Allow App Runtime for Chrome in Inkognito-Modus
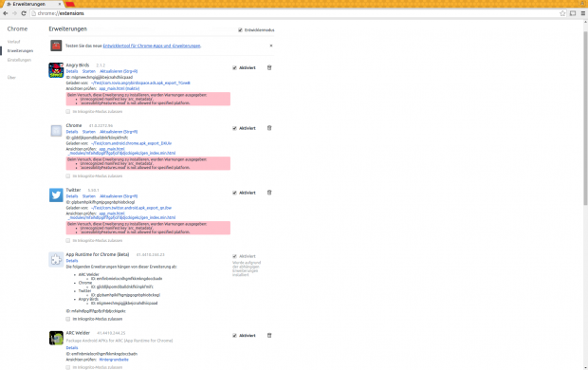 tap(68, 319)
